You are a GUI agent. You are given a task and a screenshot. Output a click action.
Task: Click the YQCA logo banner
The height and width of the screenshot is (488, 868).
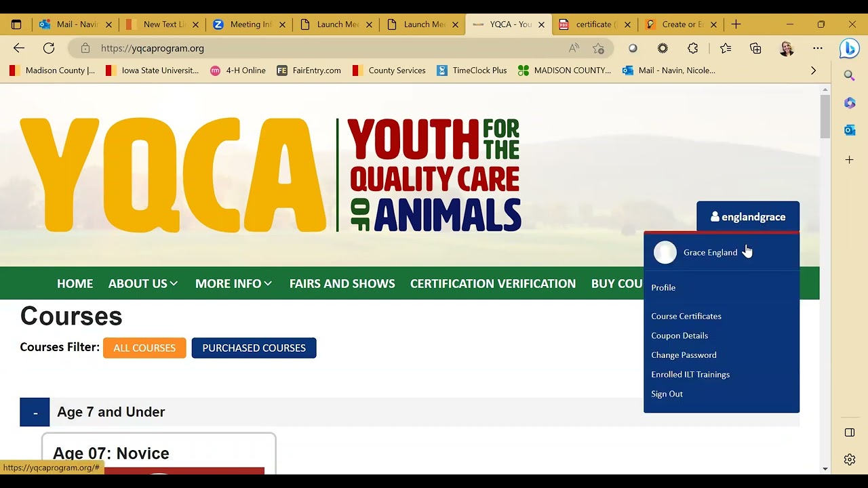(x=271, y=175)
